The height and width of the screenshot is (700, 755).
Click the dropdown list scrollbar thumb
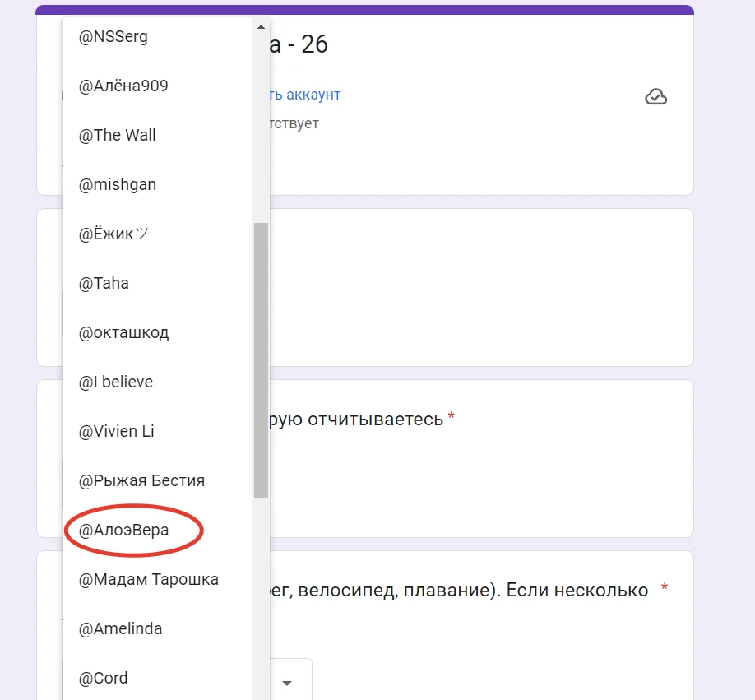point(261,360)
